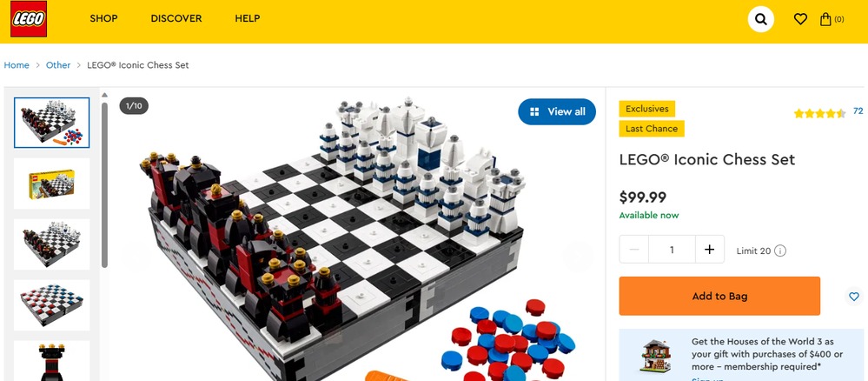Click the Add to Bag button
The width and height of the screenshot is (868, 381).
719,296
